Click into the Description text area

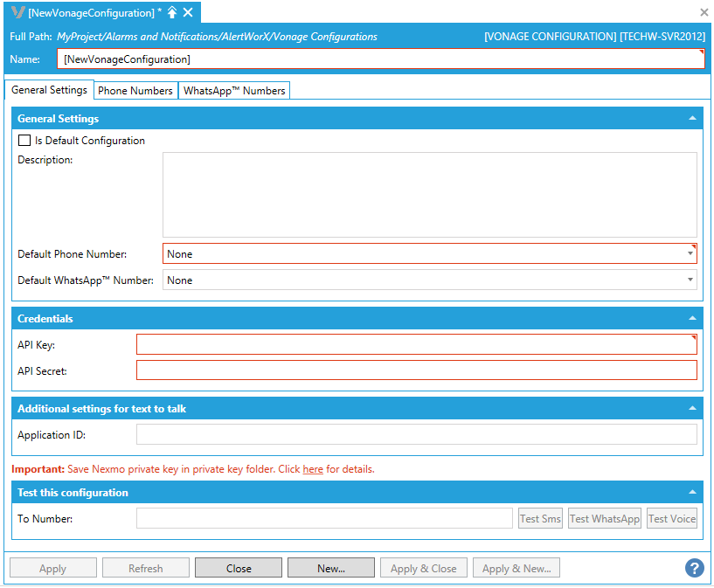click(430, 195)
